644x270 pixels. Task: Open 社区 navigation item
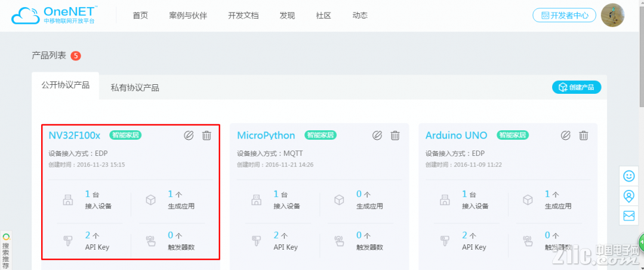click(x=323, y=16)
